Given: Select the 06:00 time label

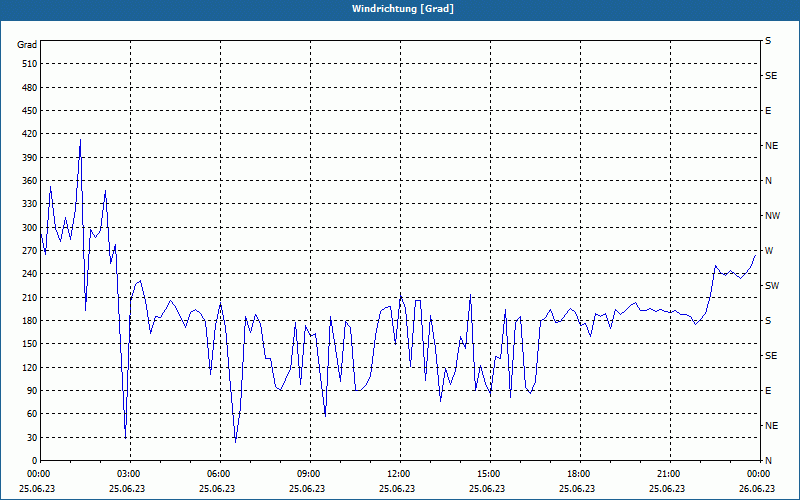Looking at the screenshot, I should (217, 474).
